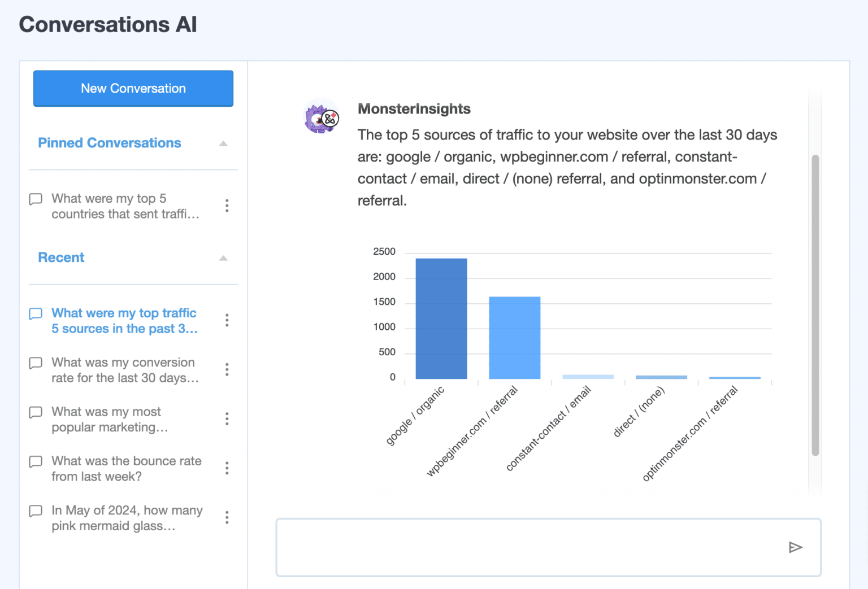Click the send message paper plane icon
Image resolution: width=868 pixels, height=589 pixels.
point(796,547)
